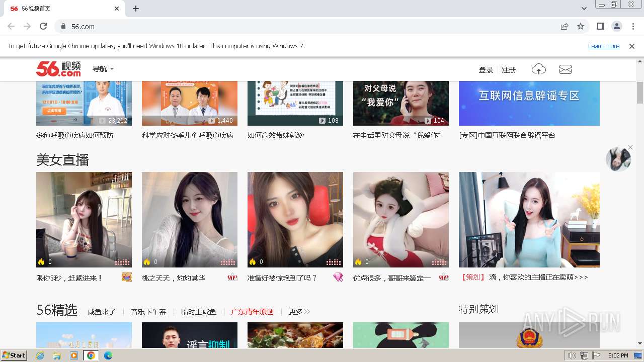The image size is (644, 362).
Task: Open Windows Media Player from taskbar
Action: click(x=74, y=355)
